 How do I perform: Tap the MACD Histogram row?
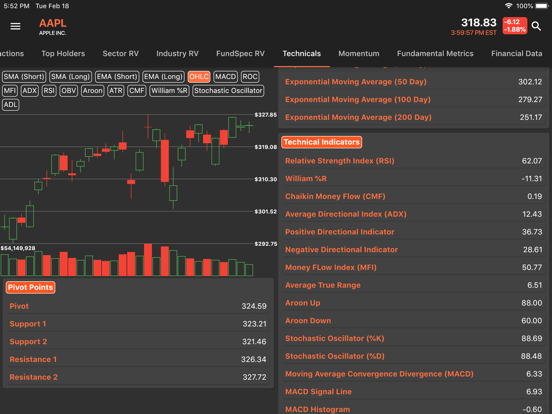pos(414,408)
